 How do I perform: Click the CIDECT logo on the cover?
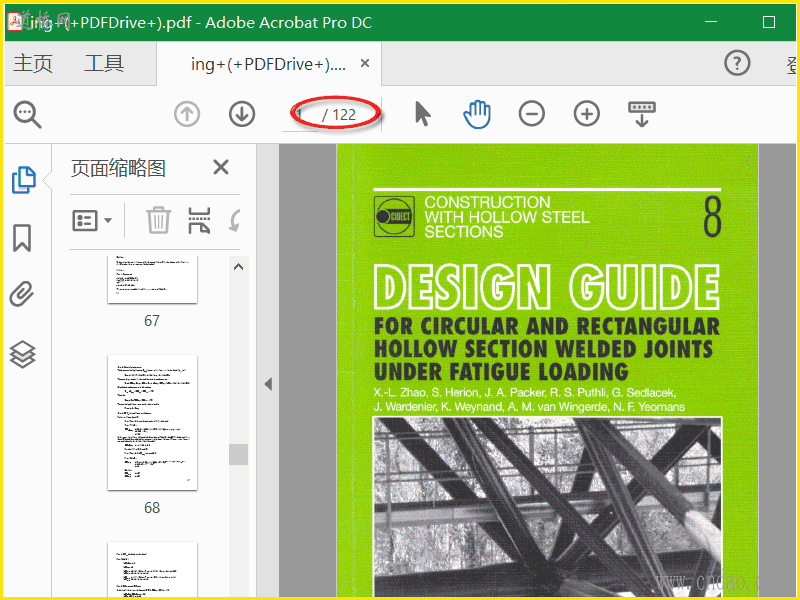point(394,216)
